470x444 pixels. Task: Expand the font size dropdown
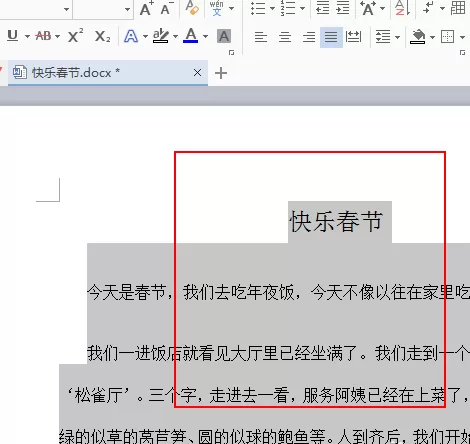pos(127,9)
